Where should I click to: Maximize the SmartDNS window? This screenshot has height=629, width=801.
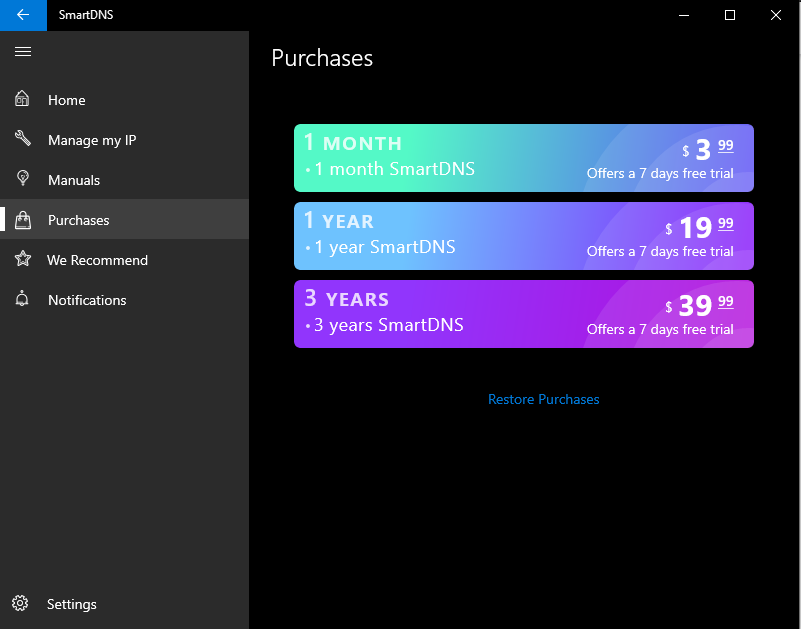(x=730, y=15)
